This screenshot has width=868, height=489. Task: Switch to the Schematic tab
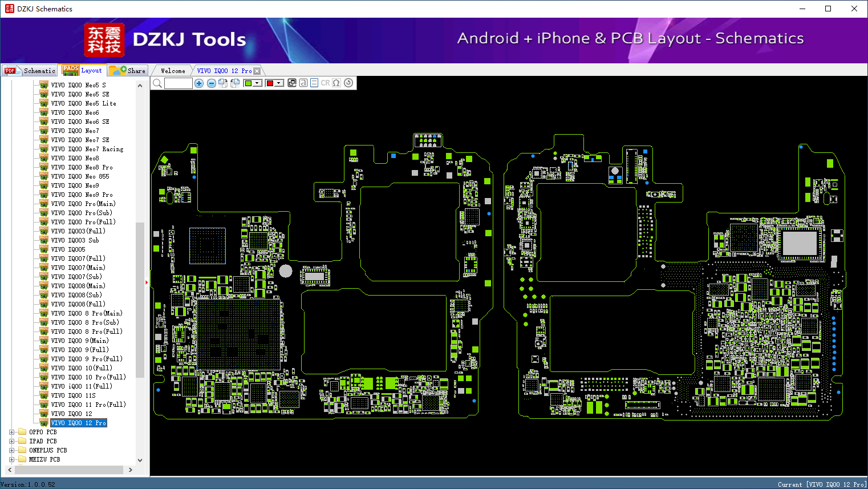click(x=30, y=71)
